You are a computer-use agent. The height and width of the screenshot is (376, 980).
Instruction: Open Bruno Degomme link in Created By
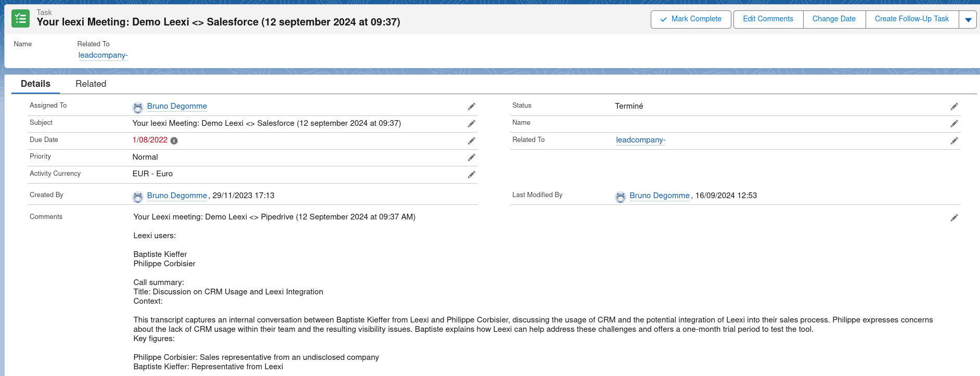177,196
